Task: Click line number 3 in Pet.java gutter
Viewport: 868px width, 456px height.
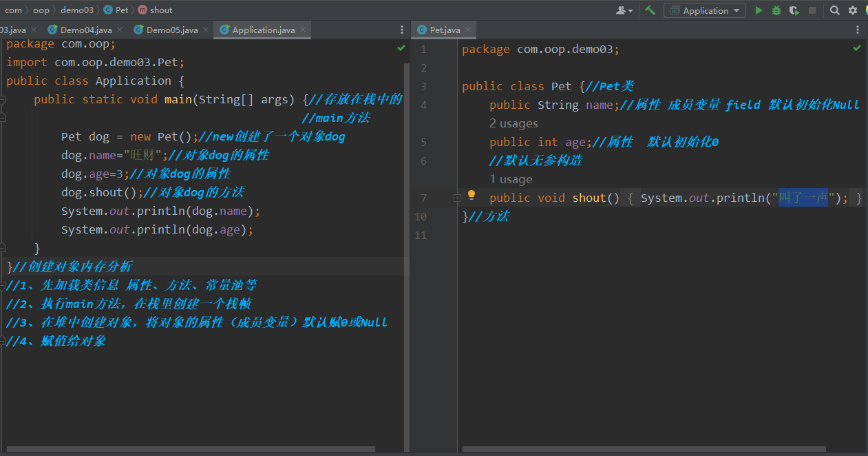Action: click(x=423, y=87)
